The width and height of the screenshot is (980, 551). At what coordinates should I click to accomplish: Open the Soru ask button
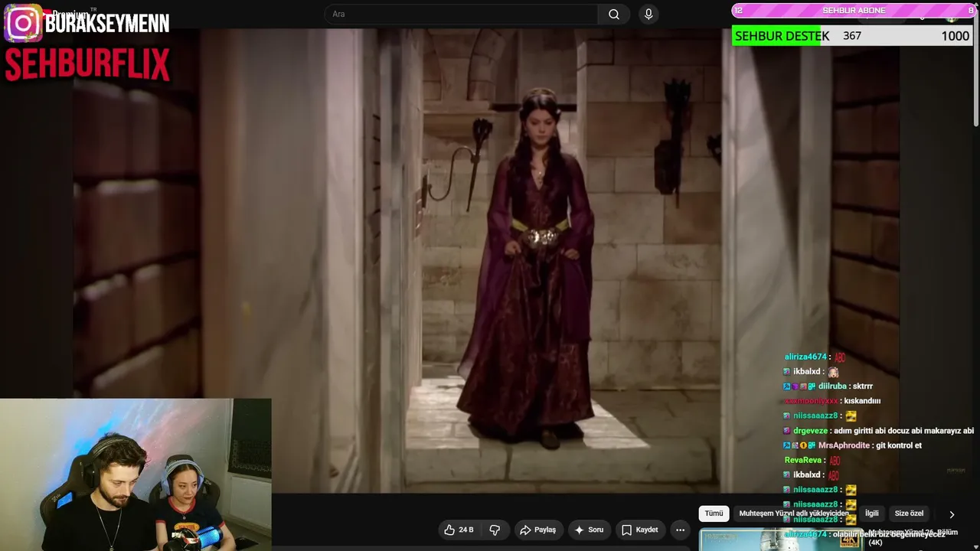tap(589, 530)
